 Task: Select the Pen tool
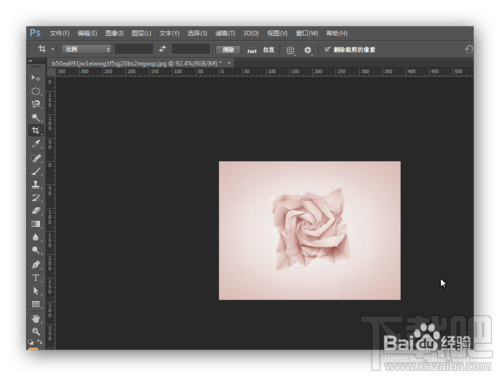(x=36, y=265)
